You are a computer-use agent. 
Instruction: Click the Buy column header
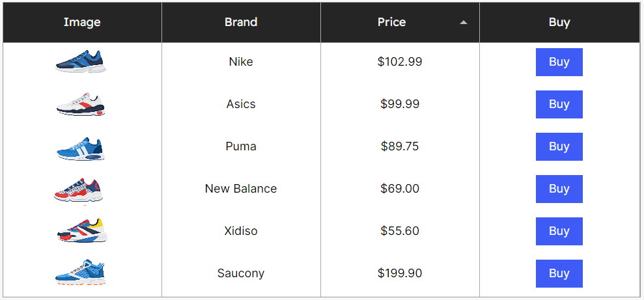[560, 22]
